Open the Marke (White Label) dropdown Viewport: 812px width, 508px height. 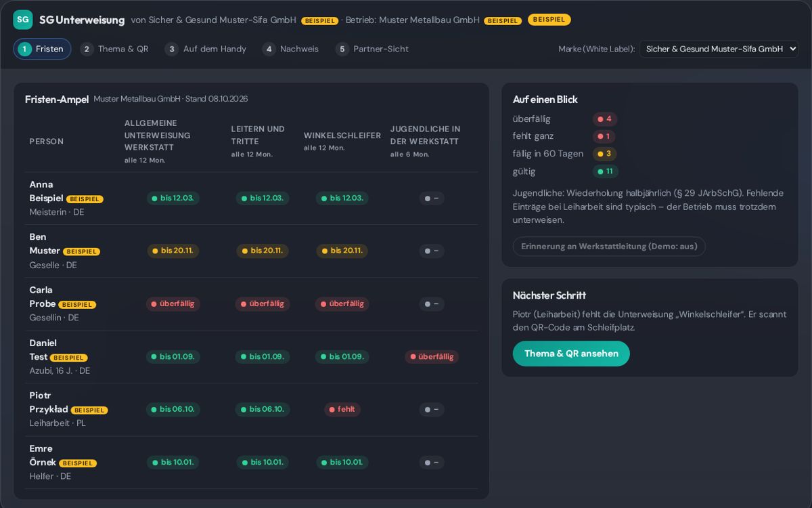(x=719, y=49)
